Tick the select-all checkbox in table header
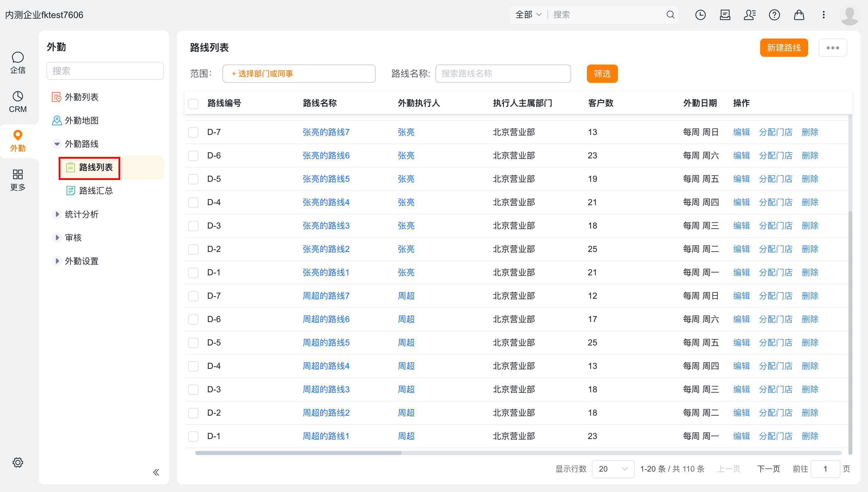This screenshot has width=868, height=492. tap(193, 103)
